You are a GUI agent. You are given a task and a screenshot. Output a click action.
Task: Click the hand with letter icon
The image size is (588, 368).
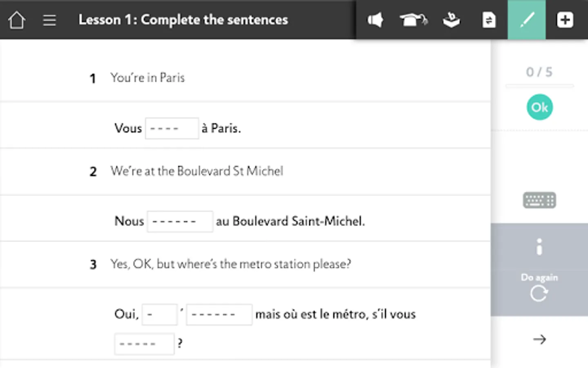451,20
